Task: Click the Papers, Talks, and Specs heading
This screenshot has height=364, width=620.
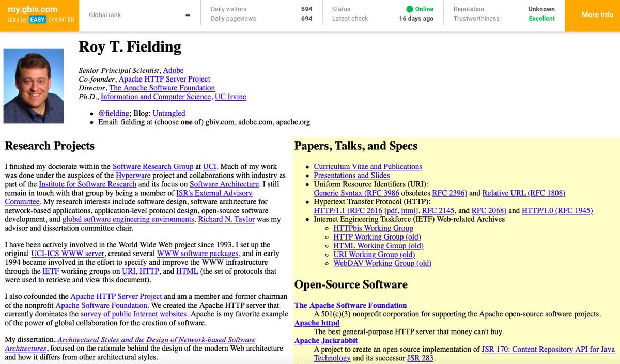Action: pos(356,146)
